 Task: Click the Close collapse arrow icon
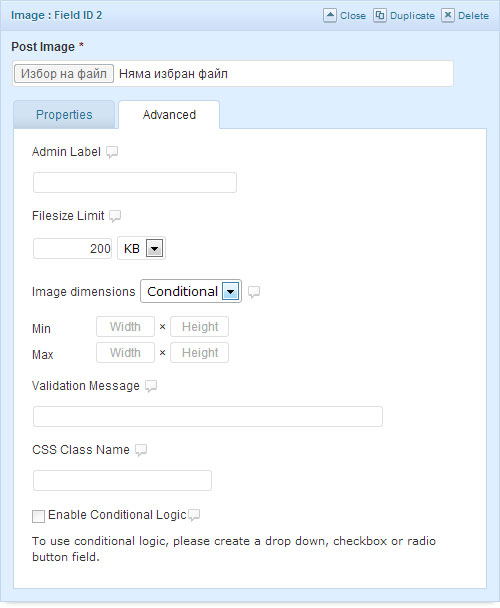330,16
